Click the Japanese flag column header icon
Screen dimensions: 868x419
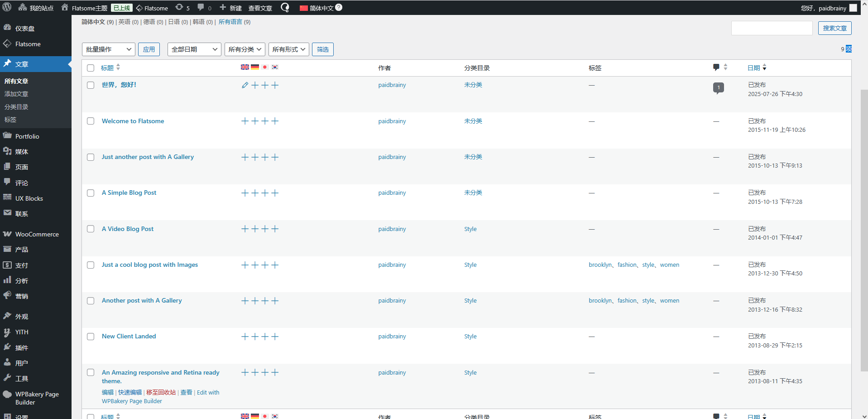pos(265,67)
